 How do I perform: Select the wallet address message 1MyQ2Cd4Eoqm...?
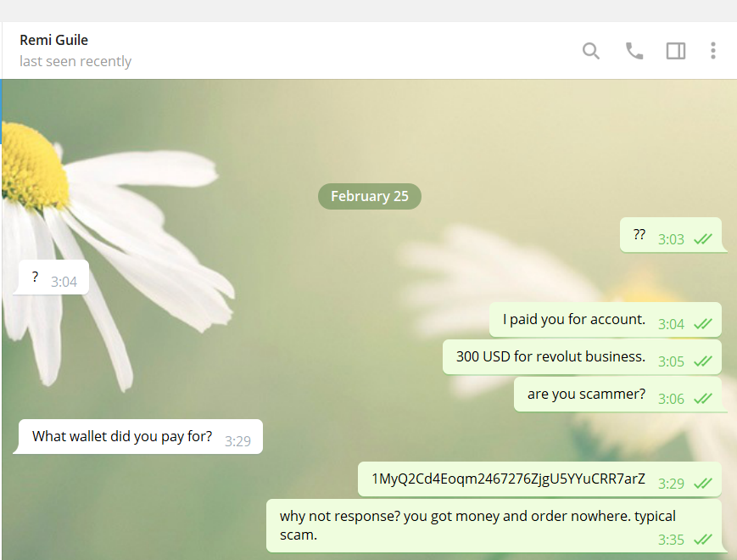pyautogui.click(x=539, y=479)
